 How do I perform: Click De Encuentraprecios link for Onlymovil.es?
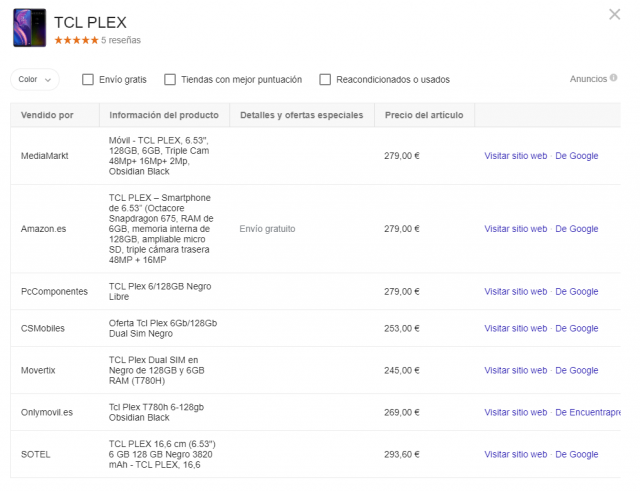593,412
